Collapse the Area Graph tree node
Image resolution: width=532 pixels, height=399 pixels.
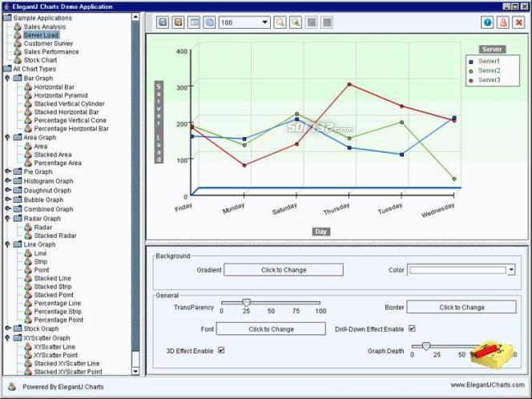tap(7, 138)
